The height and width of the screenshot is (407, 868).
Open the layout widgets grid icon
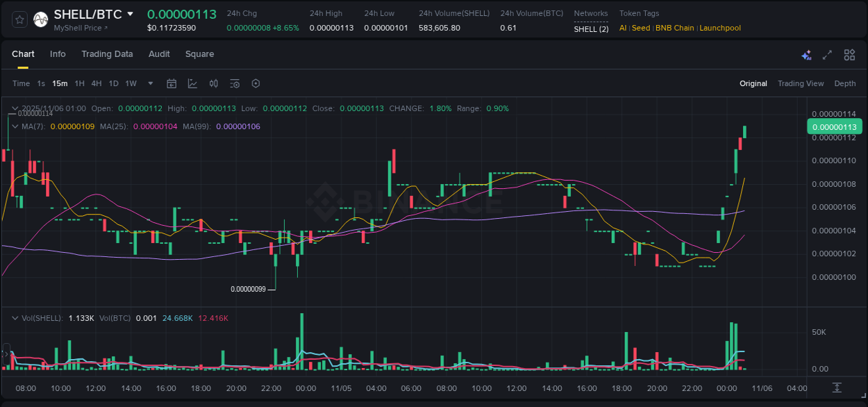pyautogui.click(x=849, y=54)
